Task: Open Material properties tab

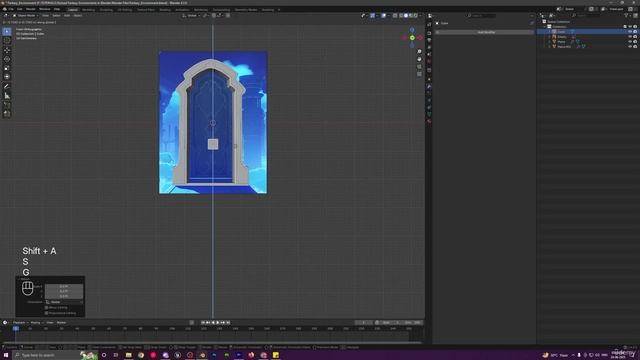Action: (429, 121)
